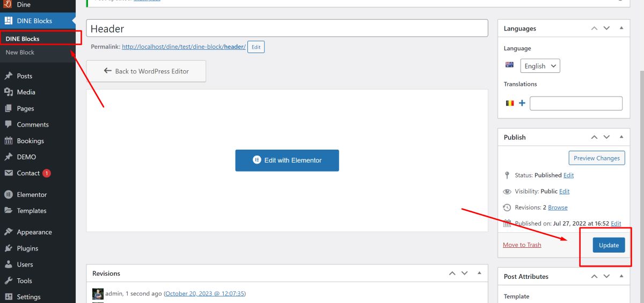This screenshot has height=303, width=644.
Task: Click the Media icon in sidebar
Action: [x=8, y=92]
